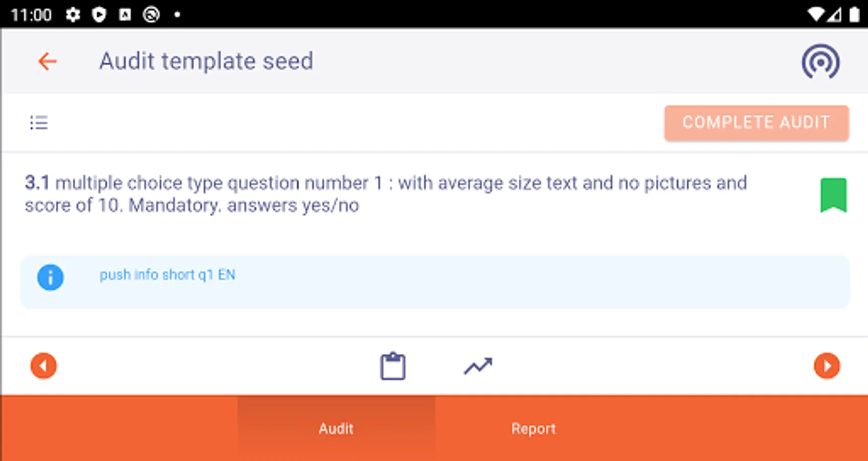Screen dimensions: 868x461
Task: Open the trending statistics icon
Action: [478, 366]
